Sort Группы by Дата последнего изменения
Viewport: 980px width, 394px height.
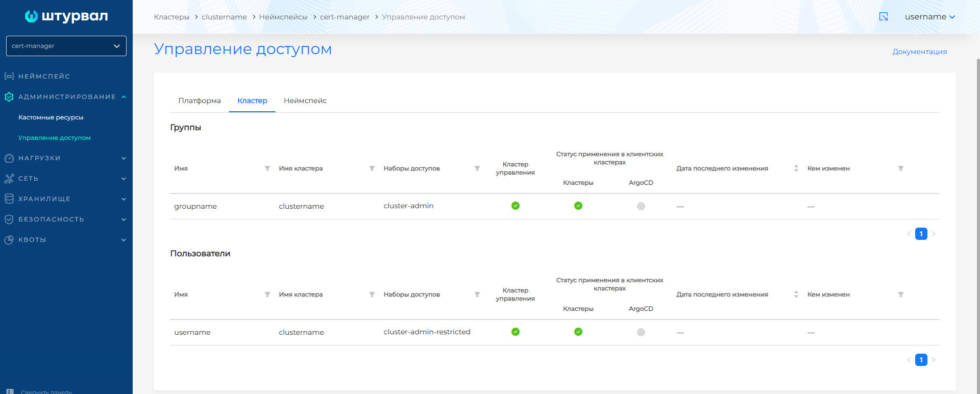pyautogui.click(x=796, y=168)
